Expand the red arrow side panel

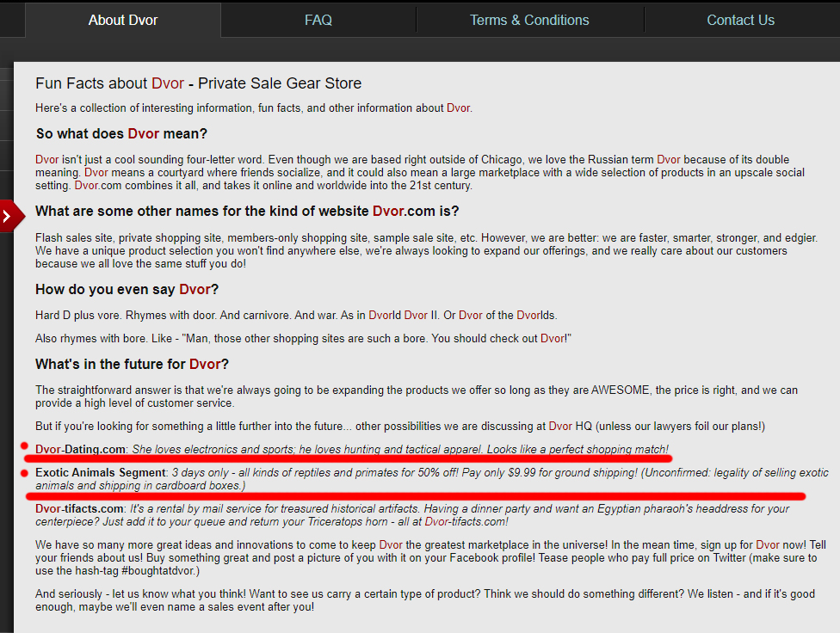[10, 216]
